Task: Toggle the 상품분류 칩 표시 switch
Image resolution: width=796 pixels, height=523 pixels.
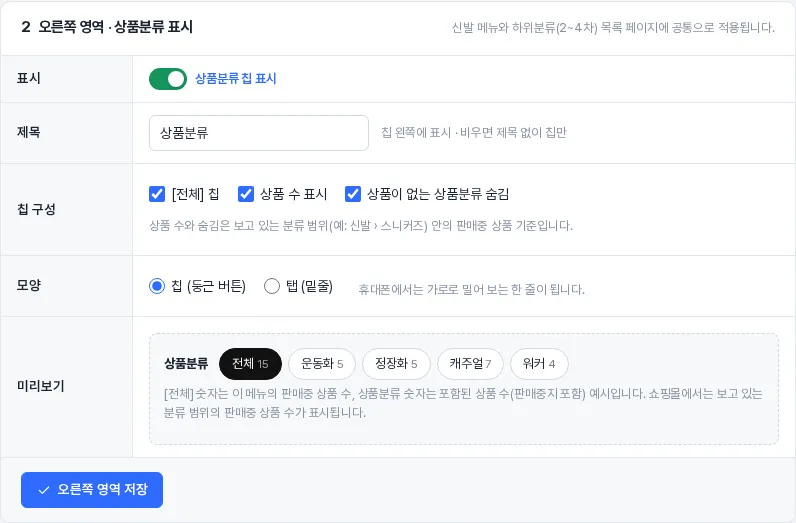Action: [168, 79]
